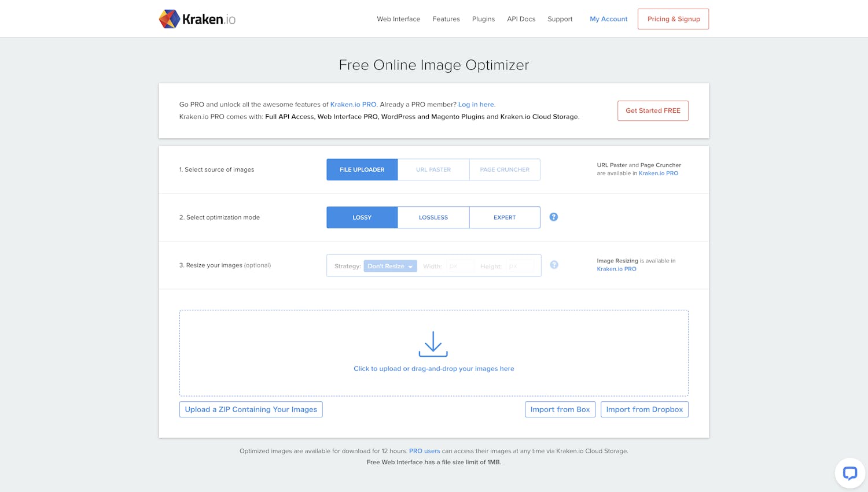
Task: Select the Expert optimization mode
Action: point(505,217)
